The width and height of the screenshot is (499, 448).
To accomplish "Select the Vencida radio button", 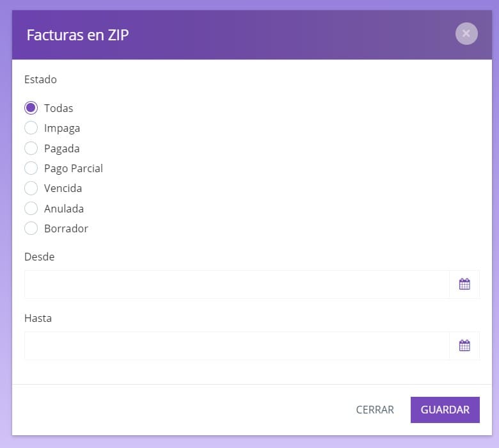I will (31, 188).
